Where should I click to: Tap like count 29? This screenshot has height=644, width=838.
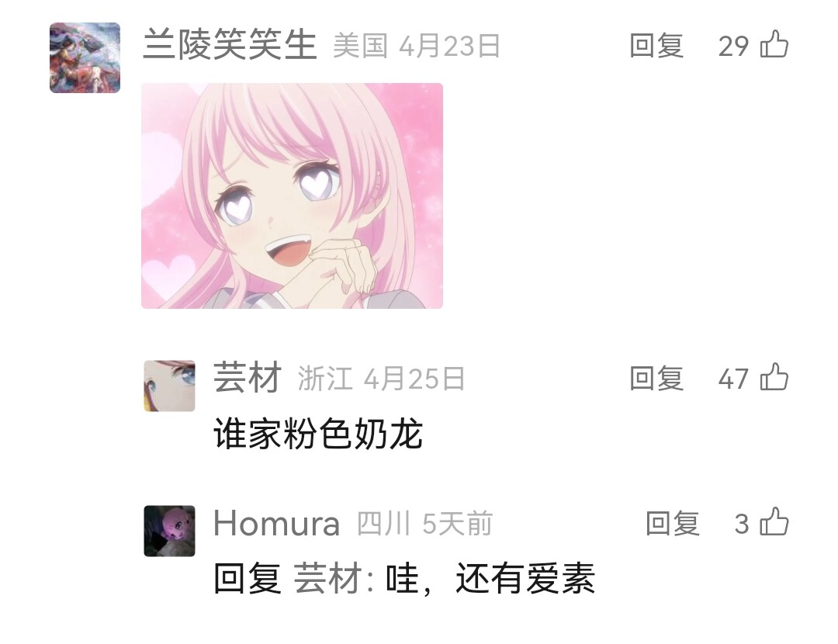pos(733,46)
